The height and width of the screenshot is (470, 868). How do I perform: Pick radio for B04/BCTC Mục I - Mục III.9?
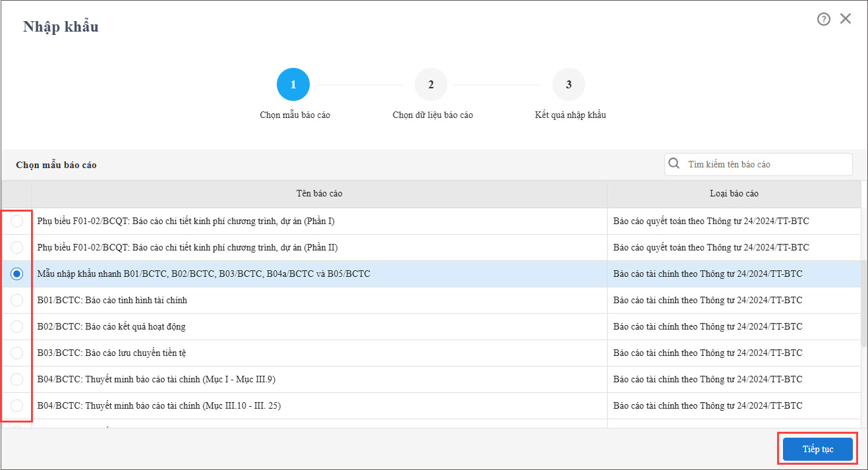[x=17, y=379]
